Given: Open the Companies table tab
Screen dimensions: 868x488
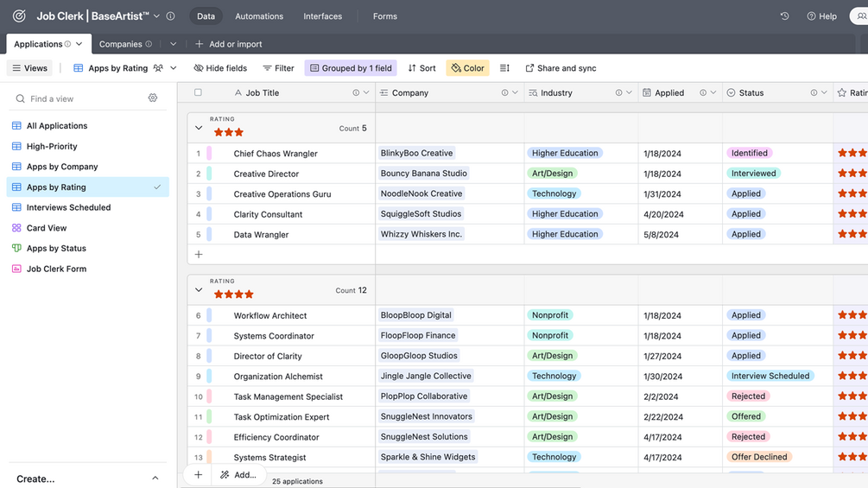Looking at the screenshot, I should pyautogui.click(x=121, y=44).
